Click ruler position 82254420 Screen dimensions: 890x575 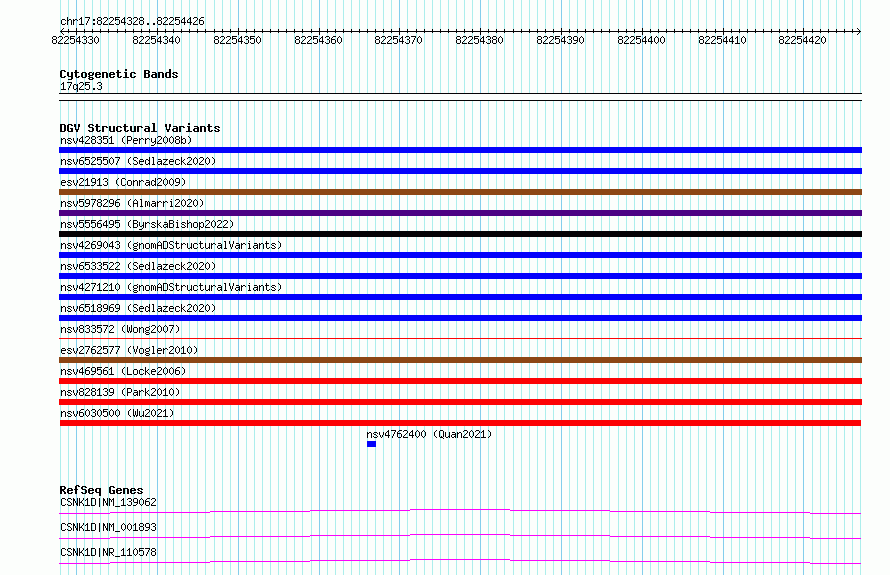(803, 40)
